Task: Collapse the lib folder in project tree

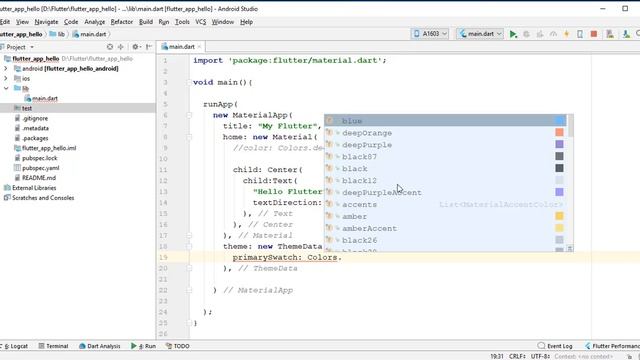Action: pos(6,88)
